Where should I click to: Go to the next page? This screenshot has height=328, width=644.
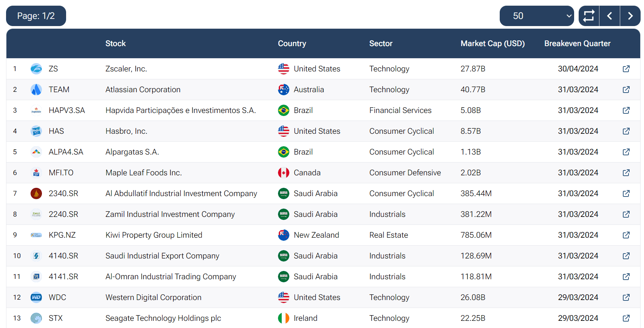(x=630, y=16)
